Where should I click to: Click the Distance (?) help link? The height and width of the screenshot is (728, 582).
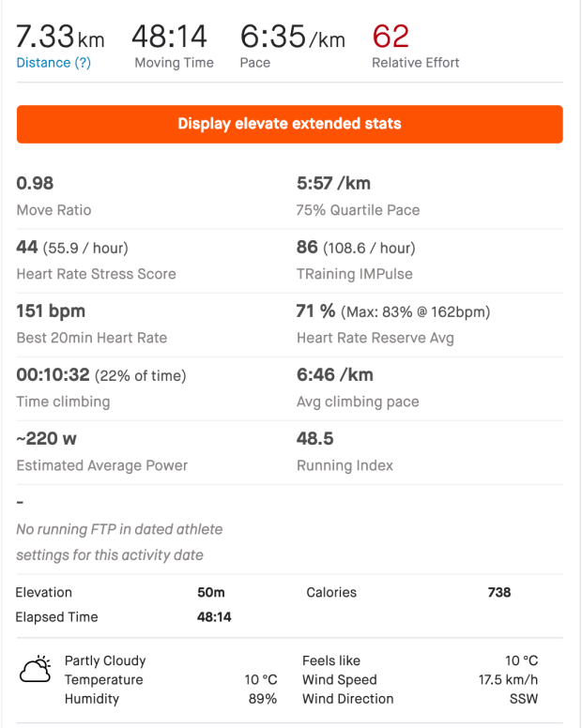coord(55,63)
